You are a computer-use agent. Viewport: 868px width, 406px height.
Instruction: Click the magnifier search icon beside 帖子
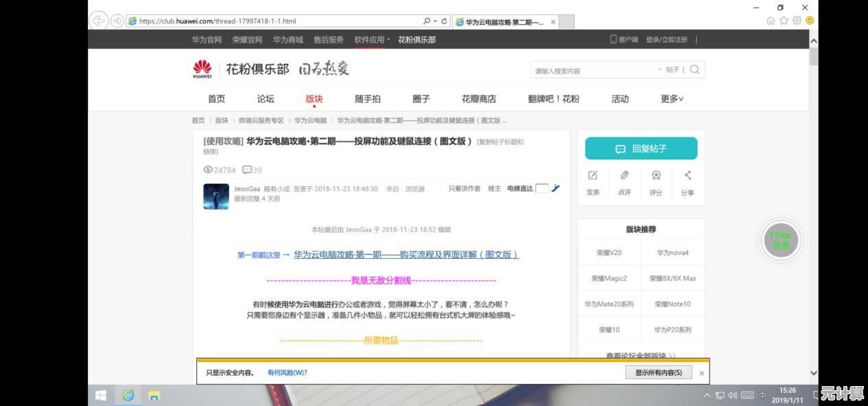point(694,69)
